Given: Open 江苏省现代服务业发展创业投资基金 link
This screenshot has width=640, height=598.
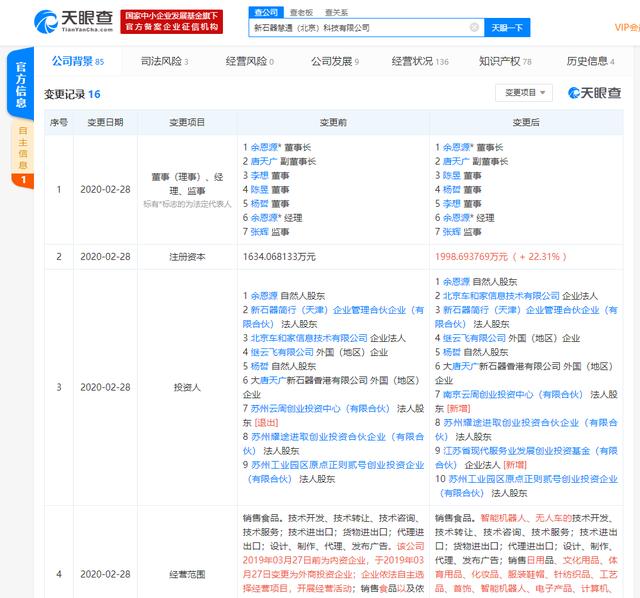Looking at the screenshot, I should (x=526, y=458).
